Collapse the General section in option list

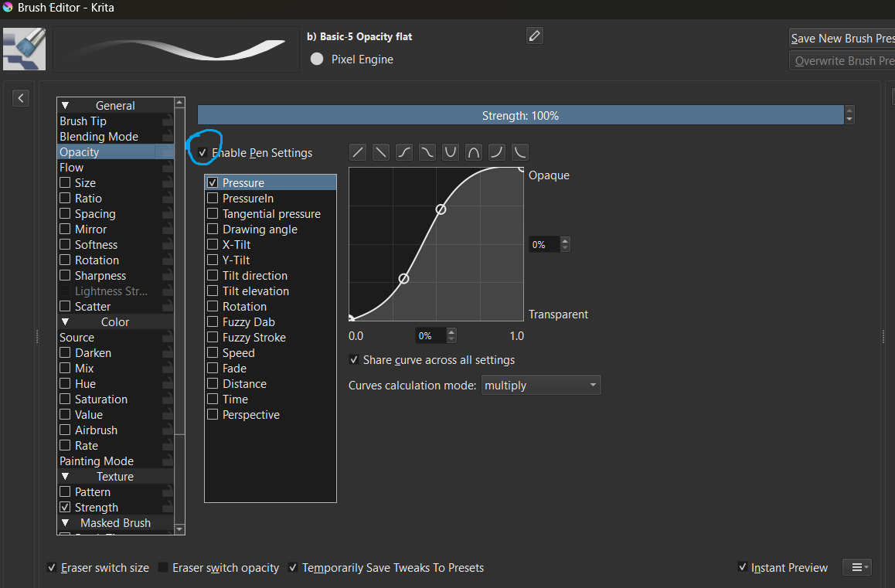[x=66, y=106]
